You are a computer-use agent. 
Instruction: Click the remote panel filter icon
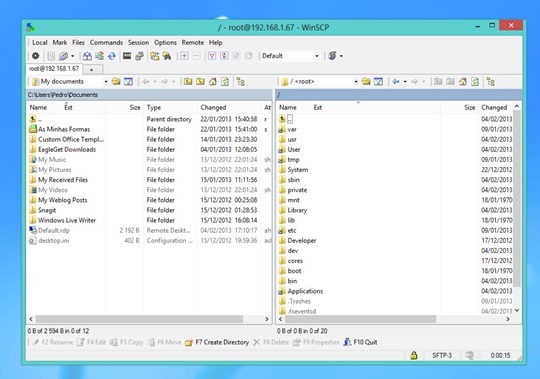point(378,82)
